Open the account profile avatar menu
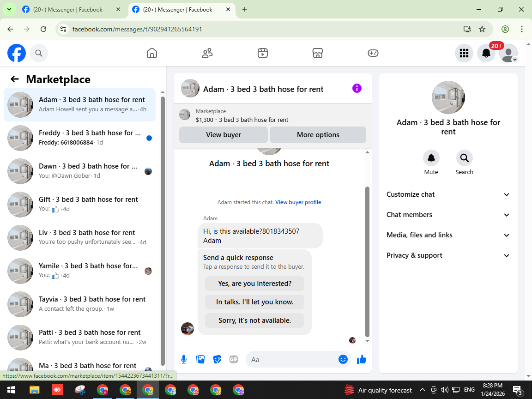This screenshot has width=532, height=399. pos(508,53)
